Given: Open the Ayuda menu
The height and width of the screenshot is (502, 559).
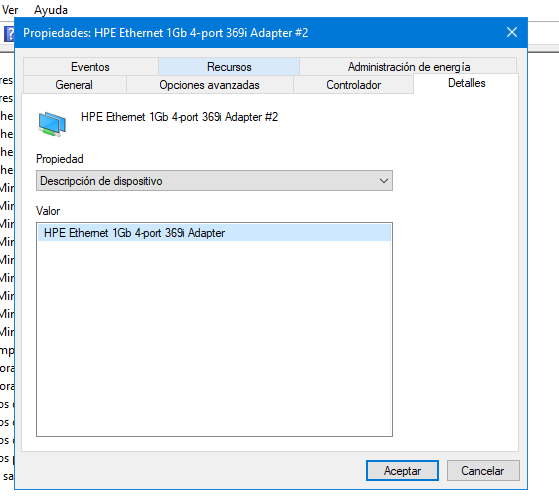Looking at the screenshot, I should click(x=51, y=10).
